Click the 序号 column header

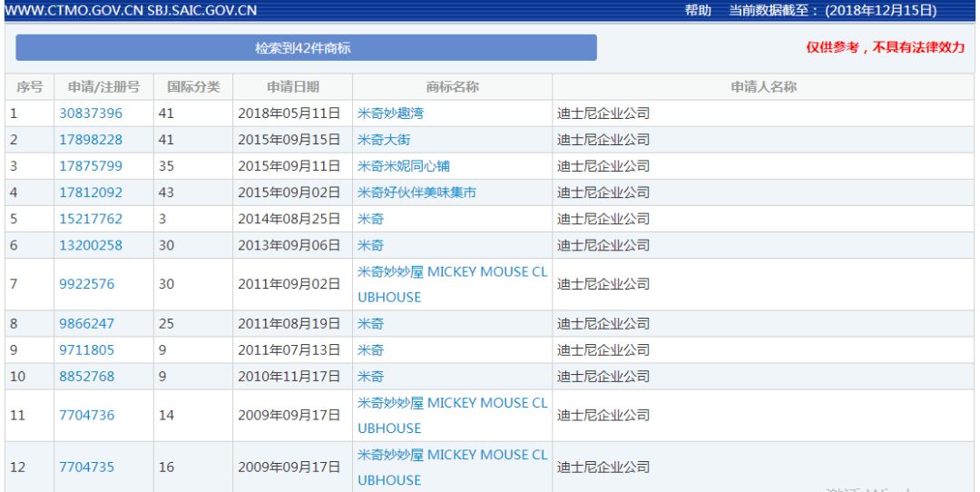pyautogui.click(x=29, y=87)
